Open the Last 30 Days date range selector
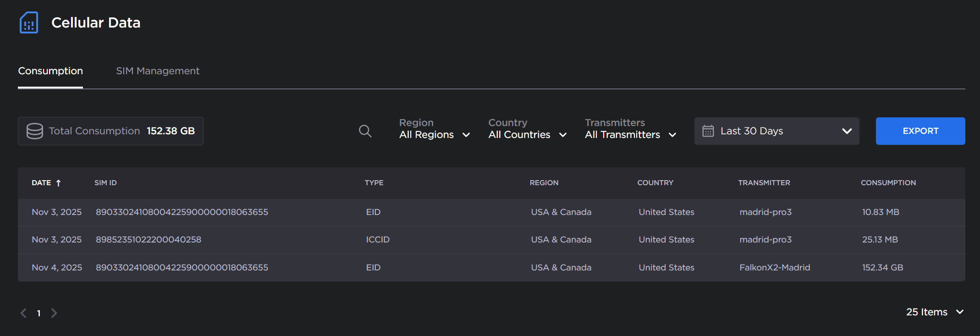980x336 pixels. coord(776,131)
